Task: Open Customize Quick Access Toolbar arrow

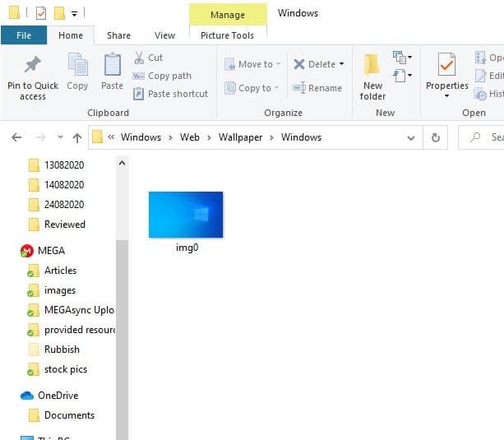Action: (x=74, y=14)
